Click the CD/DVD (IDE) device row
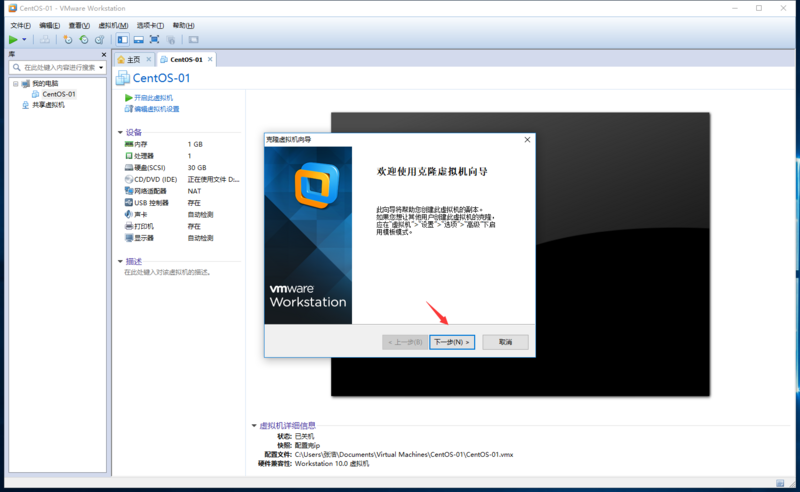Viewport: 800px width, 492px height. click(182, 179)
